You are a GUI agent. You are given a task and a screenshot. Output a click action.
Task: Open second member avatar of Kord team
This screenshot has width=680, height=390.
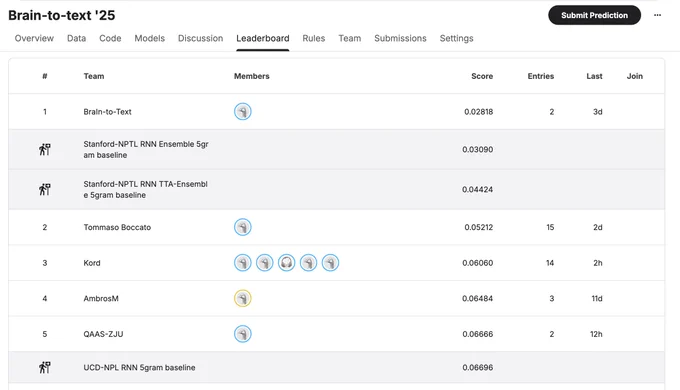coord(265,262)
